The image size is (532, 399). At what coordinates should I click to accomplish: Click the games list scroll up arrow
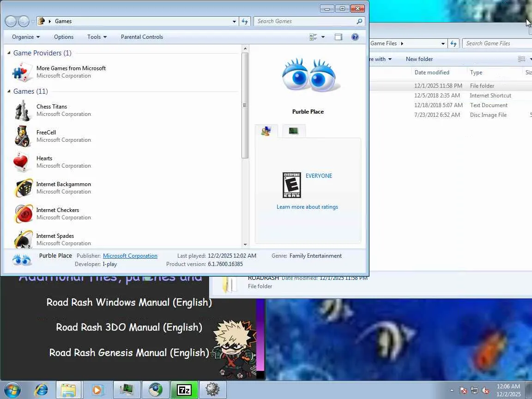coord(245,48)
